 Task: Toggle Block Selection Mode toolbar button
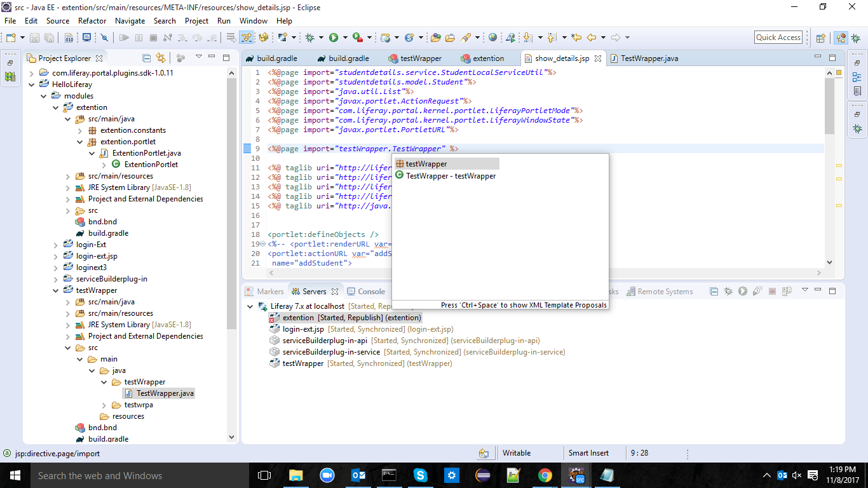point(245,37)
